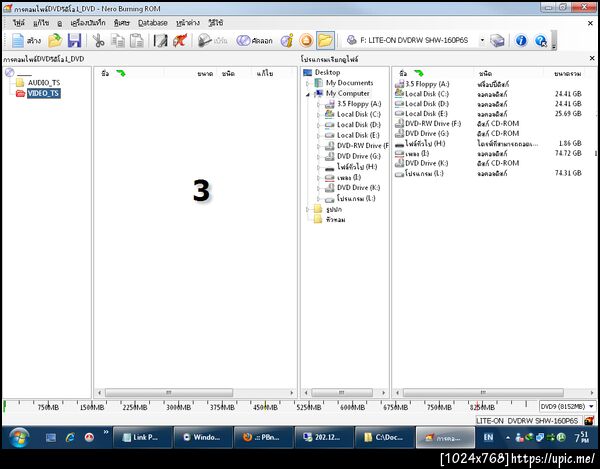Click the compilation root disc icon

pyautogui.click(x=10, y=72)
